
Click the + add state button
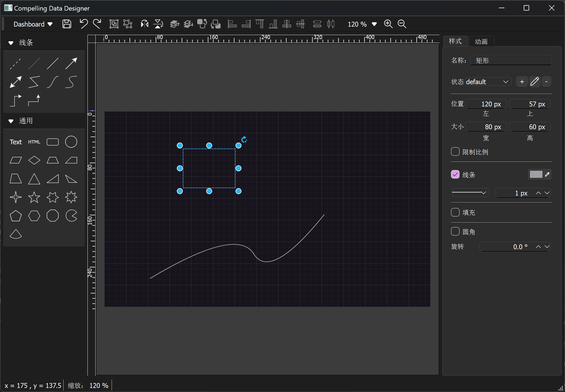click(522, 82)
